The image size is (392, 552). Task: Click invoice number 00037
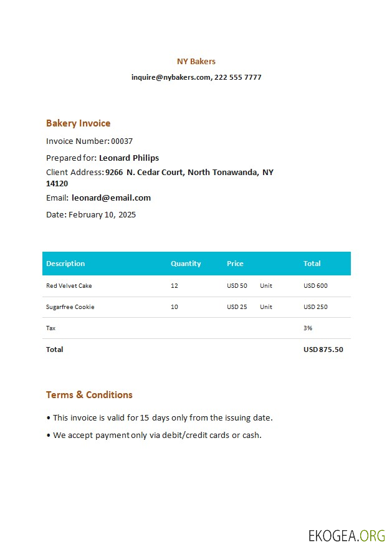[x=122, y=141]
